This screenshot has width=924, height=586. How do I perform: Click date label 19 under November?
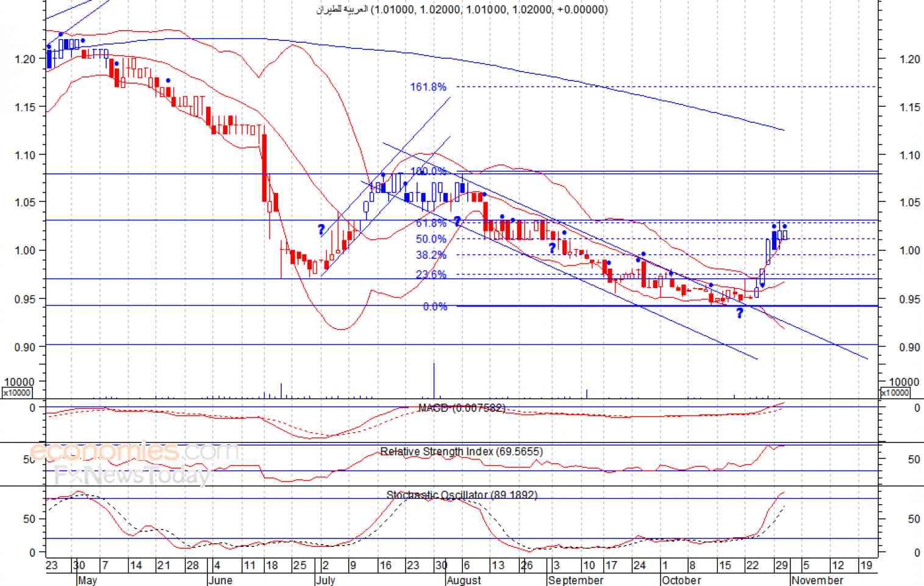click(866, 565)
